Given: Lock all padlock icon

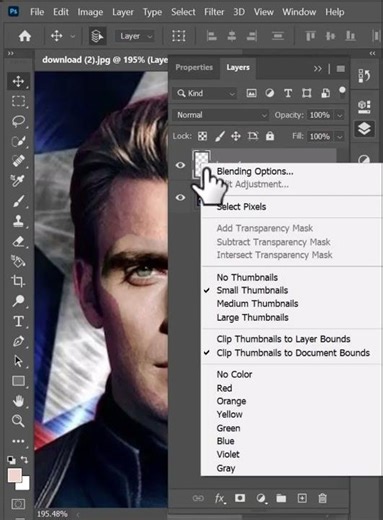Looking at the screenshot, I should [x=270, y=136].
